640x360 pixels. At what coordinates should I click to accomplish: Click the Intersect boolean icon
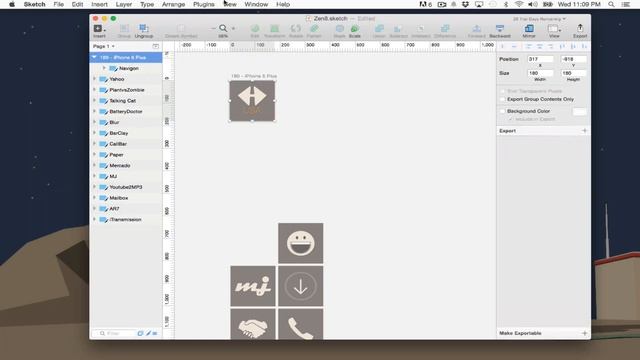[x=420, y=29]
